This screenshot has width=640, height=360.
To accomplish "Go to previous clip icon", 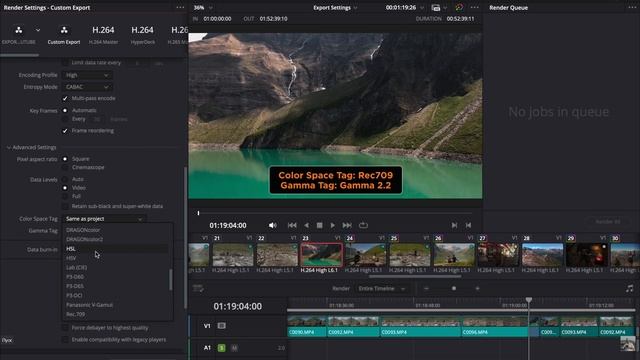I will tap(469, 225).
